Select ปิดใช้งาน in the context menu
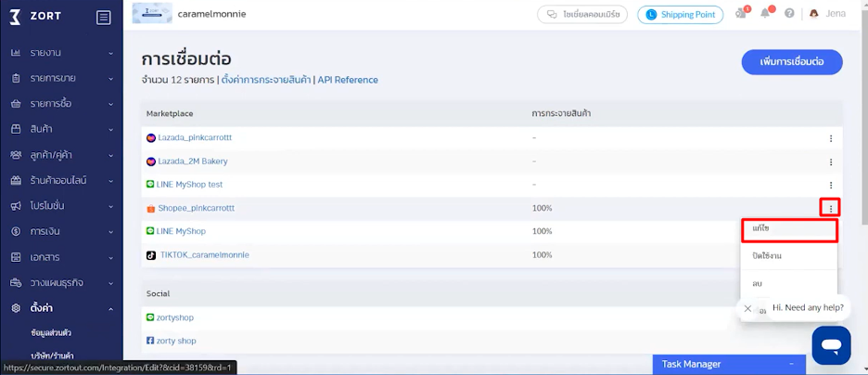This screenshot has width=868, height=375. (788, 255)
